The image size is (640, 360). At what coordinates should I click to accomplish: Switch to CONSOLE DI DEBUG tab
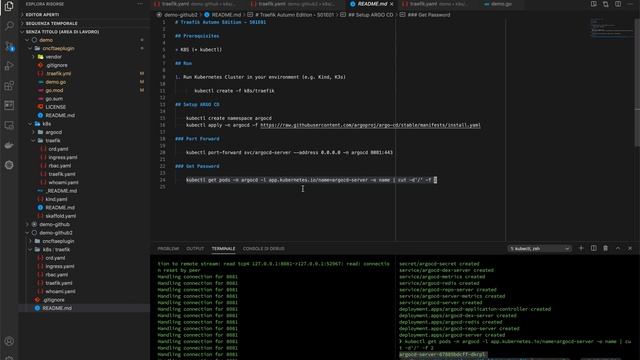(x=264, y=249)
